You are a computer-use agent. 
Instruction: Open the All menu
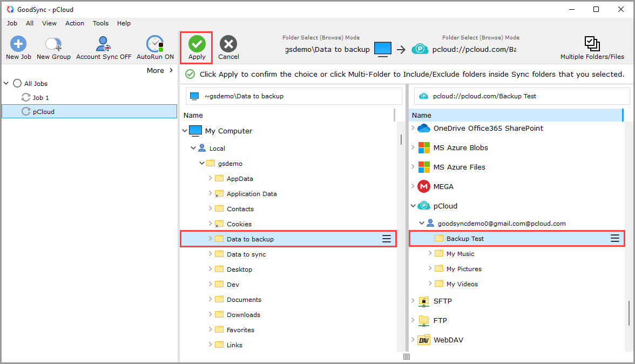click(30, 23)
